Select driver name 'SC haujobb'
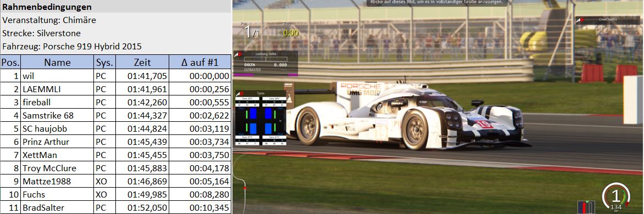Viewport: 644px width, 214px height. click(45, 128)
